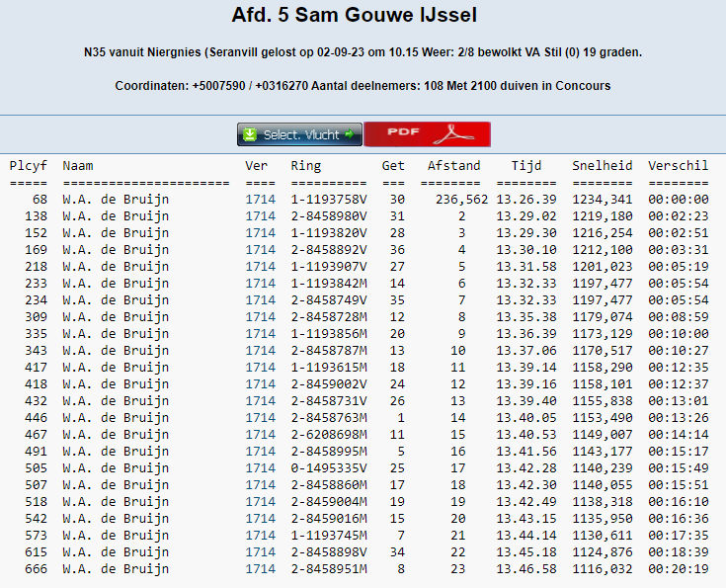The height and width of the screenshot is (588, 726).
Task: Select ring number 1-1193820V
Action: (329, 232)
